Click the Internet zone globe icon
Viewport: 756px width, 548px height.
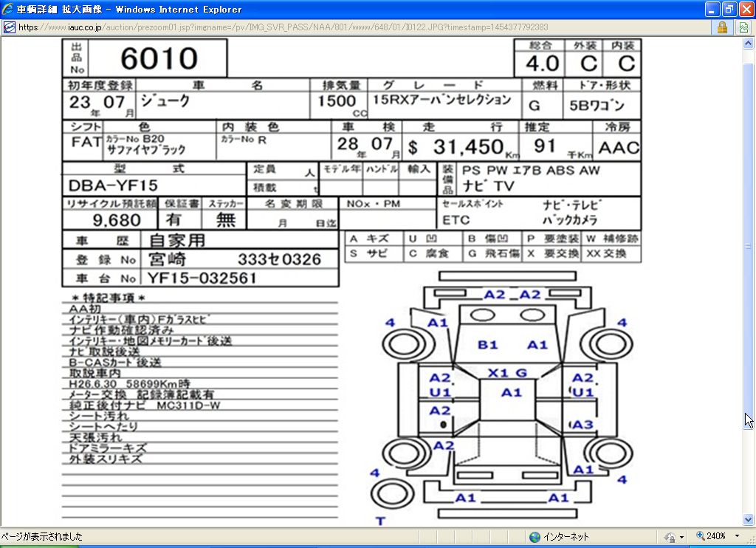[535, 537]
